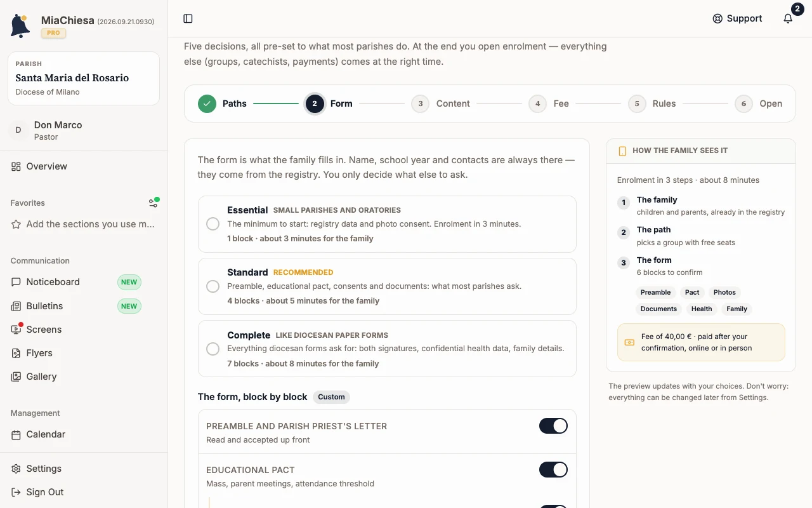Click the Gallery images icon

(16, 377)
